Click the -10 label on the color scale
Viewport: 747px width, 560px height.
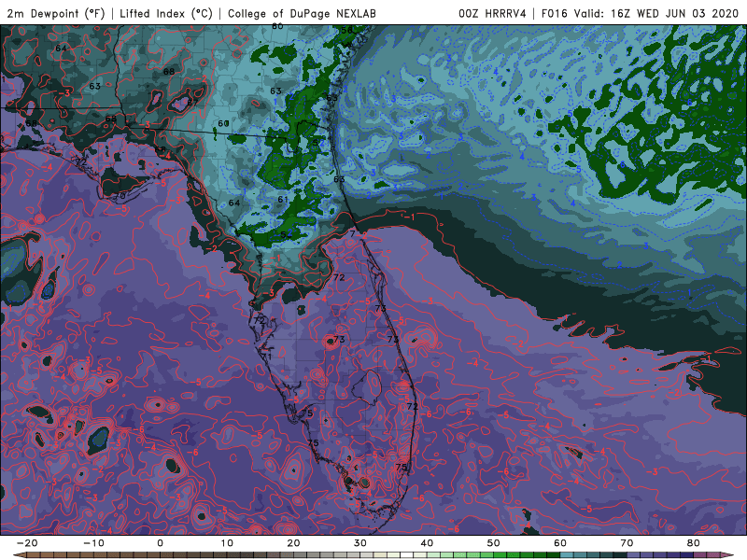tap(93, 543)
